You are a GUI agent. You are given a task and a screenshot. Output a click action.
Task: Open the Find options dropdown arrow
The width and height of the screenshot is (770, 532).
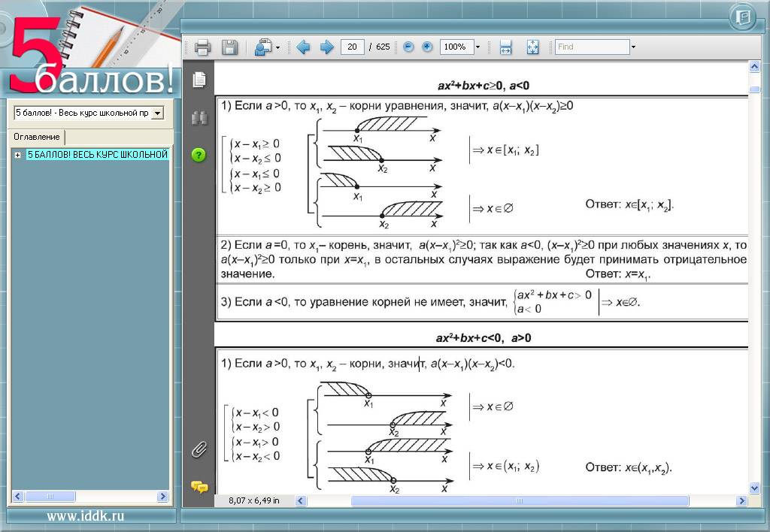click(633, 47)
